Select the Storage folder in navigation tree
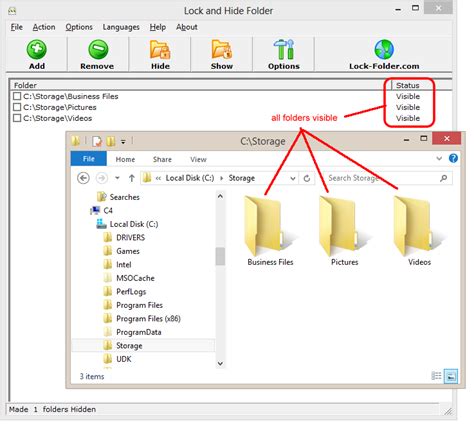The width and height of the screenshot is (474, 428). (129, 346)
